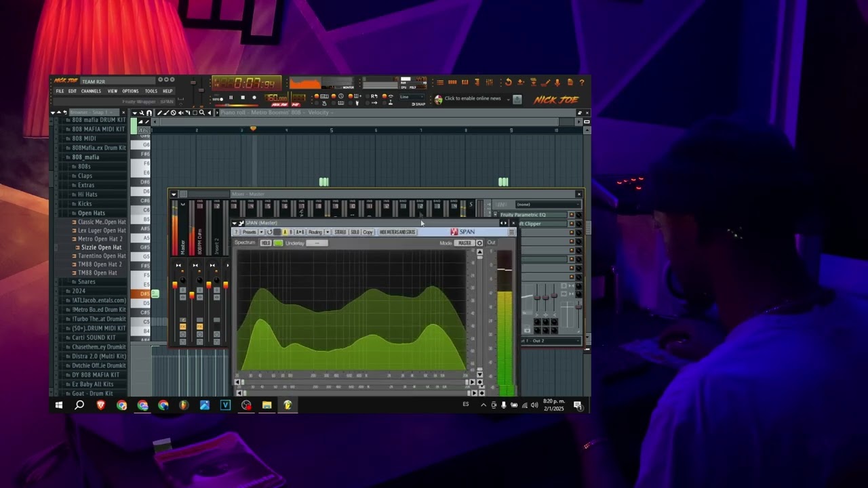Click the SPAN A state button
This screenshot has height=488, width=868.
point(285,232)
